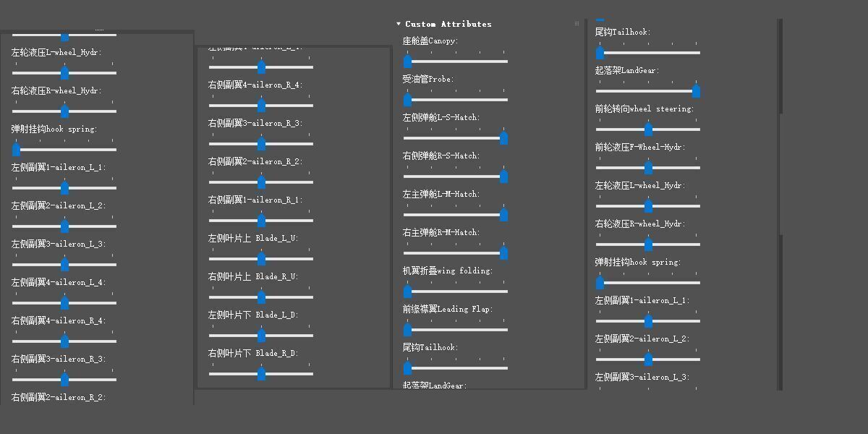
Task: Click the 左侧副翼4-aileron_L_4 slider handle
Action: click(x=64, y=303)
